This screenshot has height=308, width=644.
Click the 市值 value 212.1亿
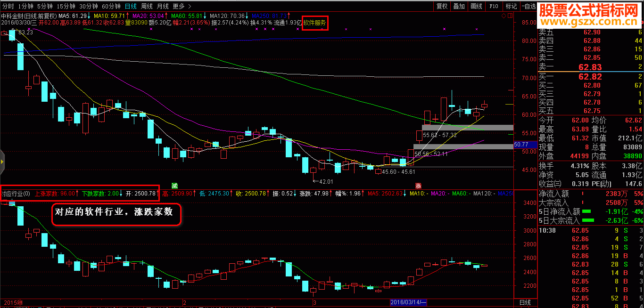click(629, 138)
